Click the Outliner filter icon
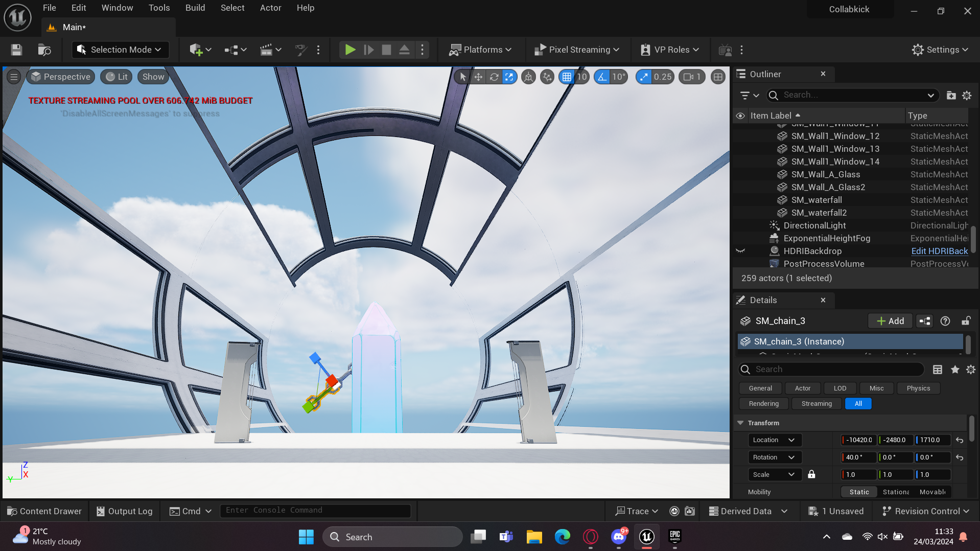The width and height of the screenshot is (980, 551). coord(749,95)
